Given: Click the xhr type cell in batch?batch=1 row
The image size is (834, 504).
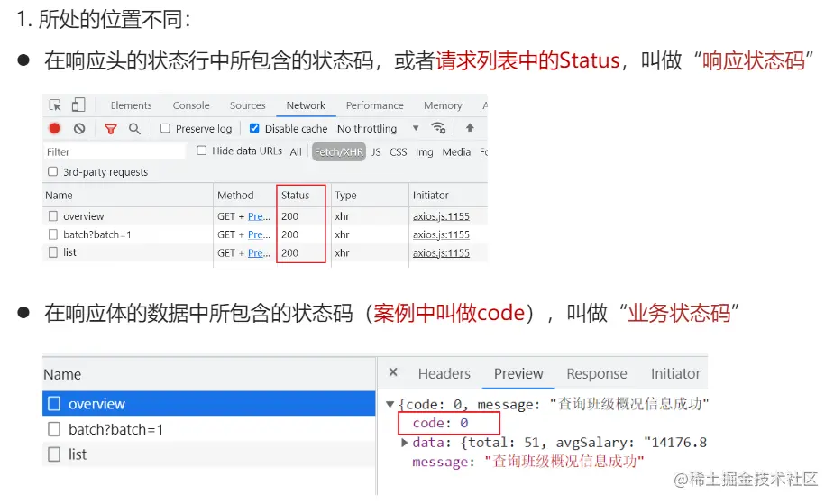Looking at the screenshot, I should point(342,234).
